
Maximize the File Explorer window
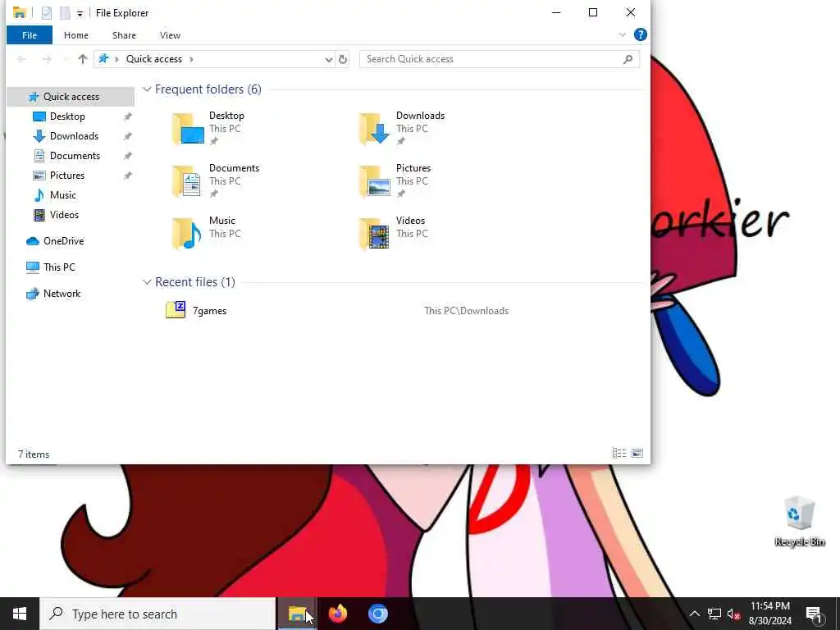pyautogui.click(x=593, y=13)
